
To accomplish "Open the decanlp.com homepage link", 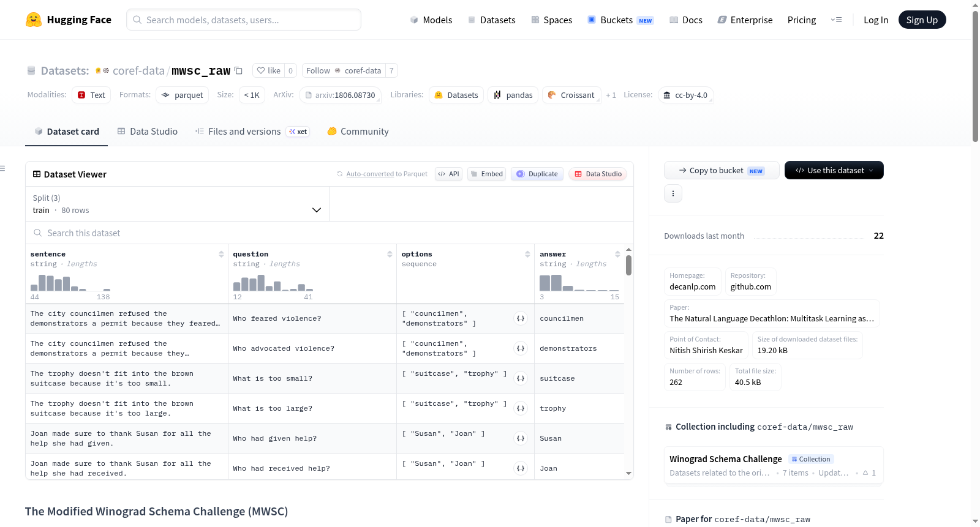I will pos(692,282).
